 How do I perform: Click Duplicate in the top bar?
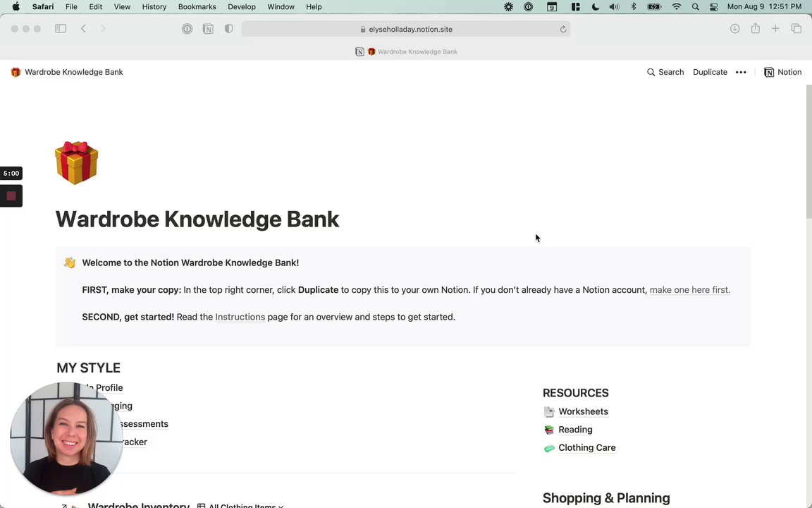(710, 72)
